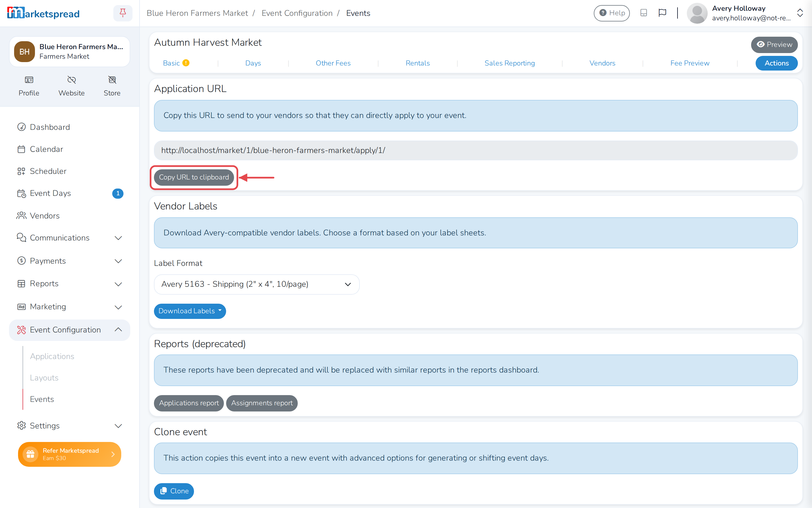This screenshot has height=508, width=812.
Task: Click the pin sidebar icon
Action: tap(123, 13)
